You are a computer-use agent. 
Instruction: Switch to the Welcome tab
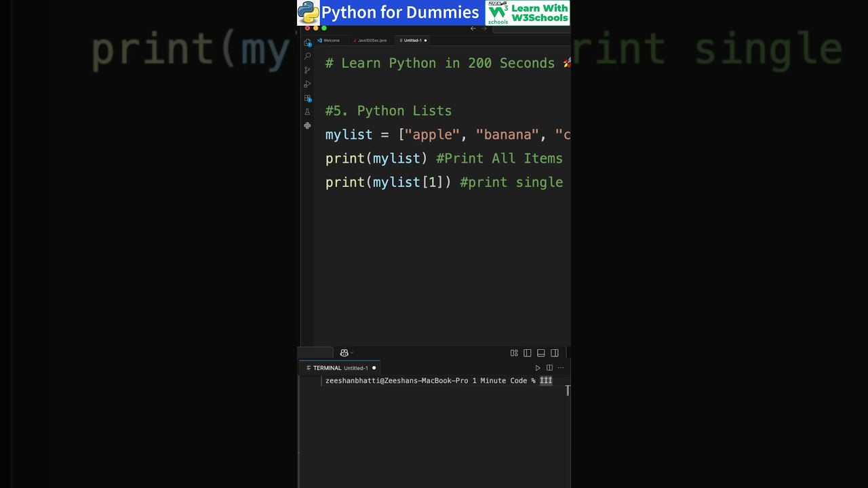(x=331, y=41)
